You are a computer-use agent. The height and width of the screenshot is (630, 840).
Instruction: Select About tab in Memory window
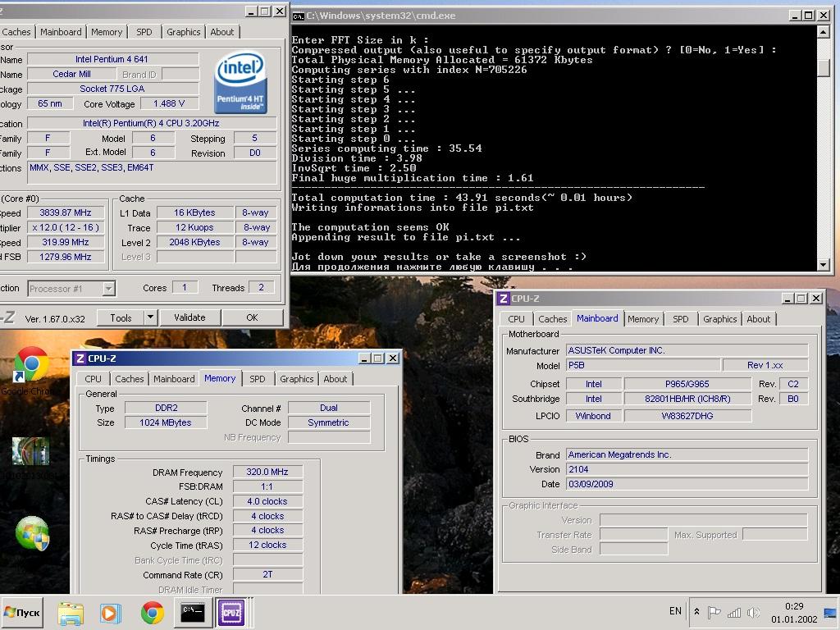pyautogui.click(x=336, y=379)
